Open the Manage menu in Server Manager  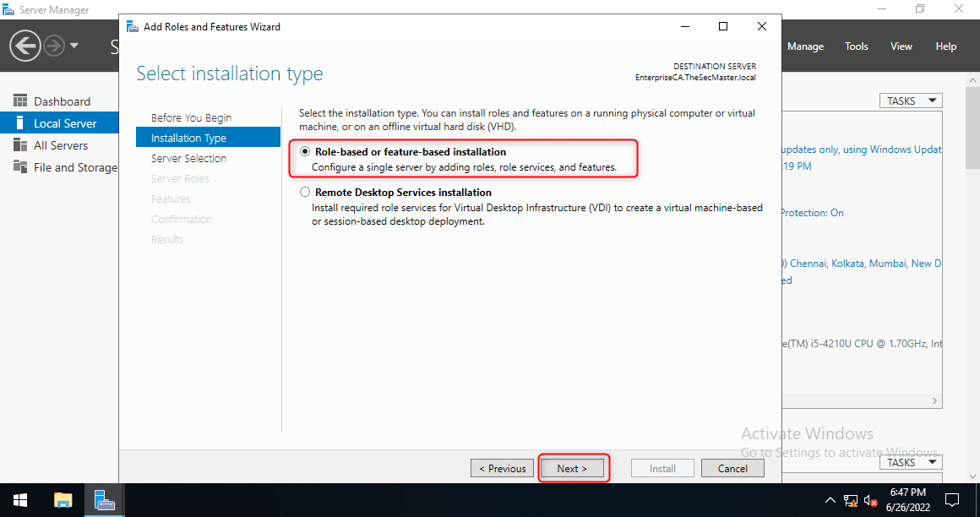tap(805, 46)
